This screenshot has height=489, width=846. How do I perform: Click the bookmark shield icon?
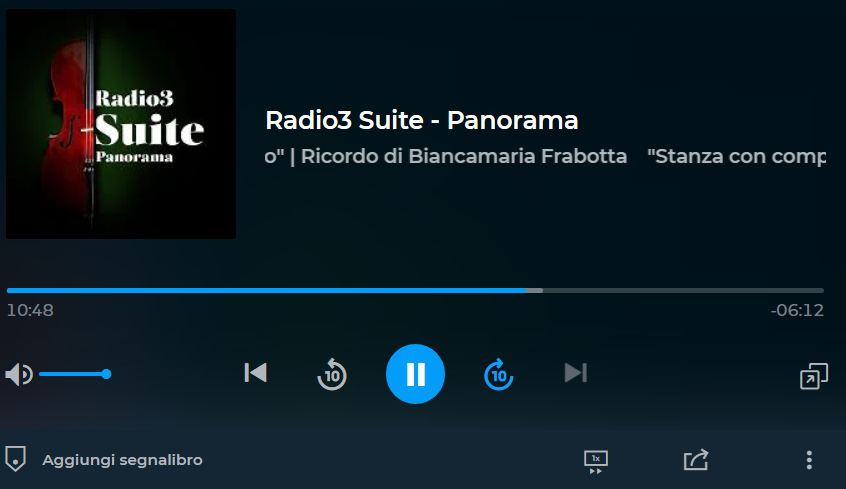tap(16, 459)
